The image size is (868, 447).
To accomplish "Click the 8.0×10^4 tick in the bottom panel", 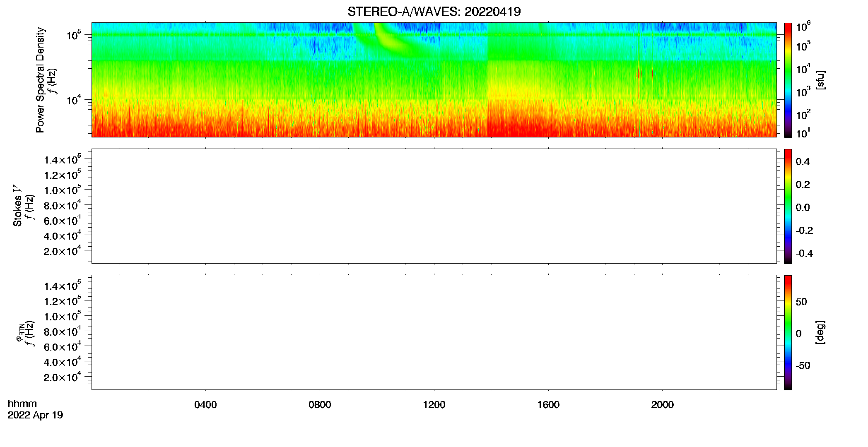I will click(63, 332).
